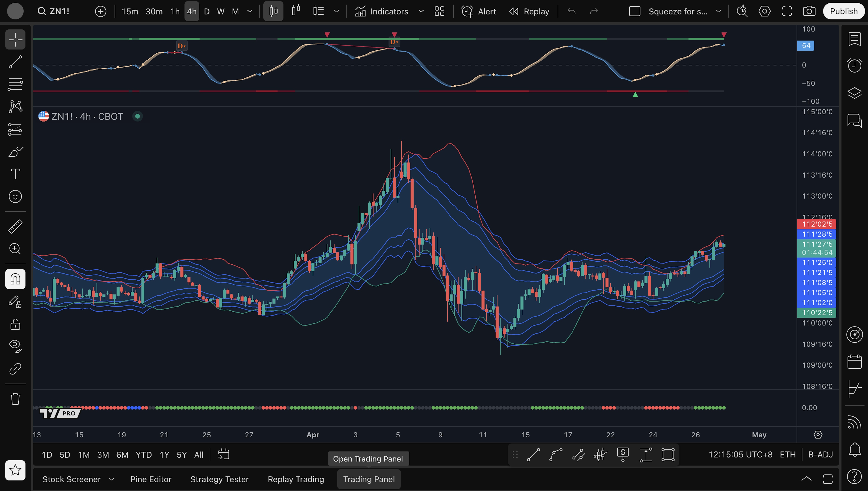Image resolution: width=868 pixels, height=491 pixels.
Task: Create a new Alert
Action: click(x=478, y=12)
